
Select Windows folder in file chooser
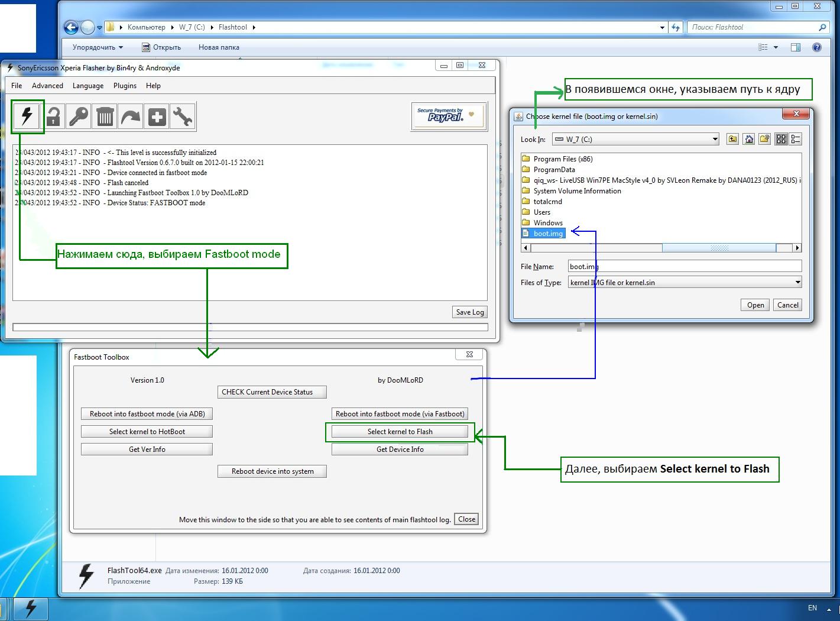pyautogui.click(x=542, y=223)
